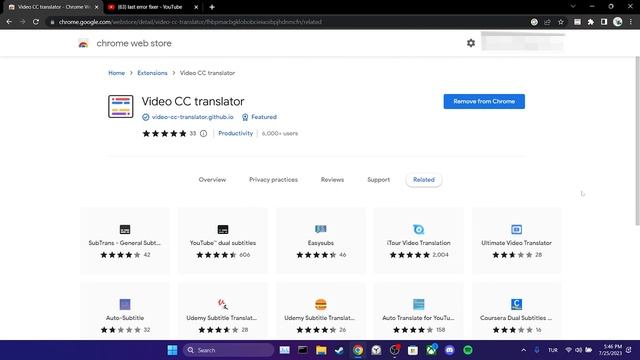Click the address bar URL

coord(190,22)
